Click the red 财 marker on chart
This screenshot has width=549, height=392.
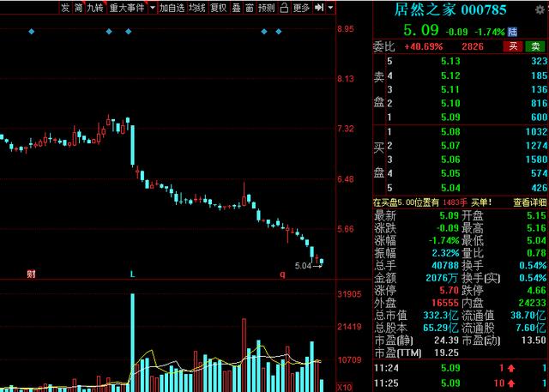click(31, 274)
